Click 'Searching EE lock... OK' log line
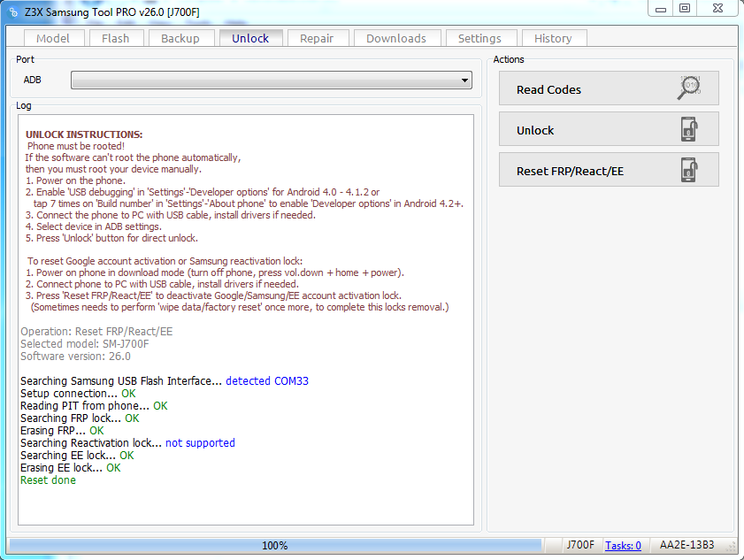 (77, 455)
